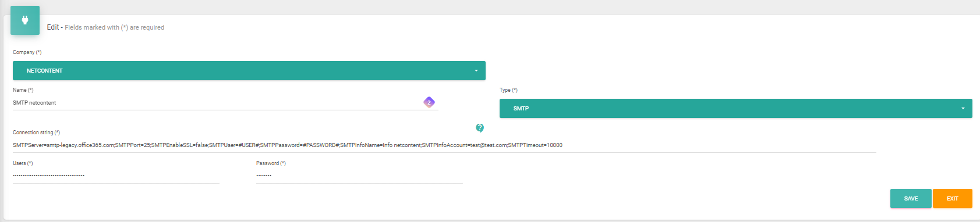
Task: Click the caret arrow on Type selector
Action: click(x=963, y=109)
